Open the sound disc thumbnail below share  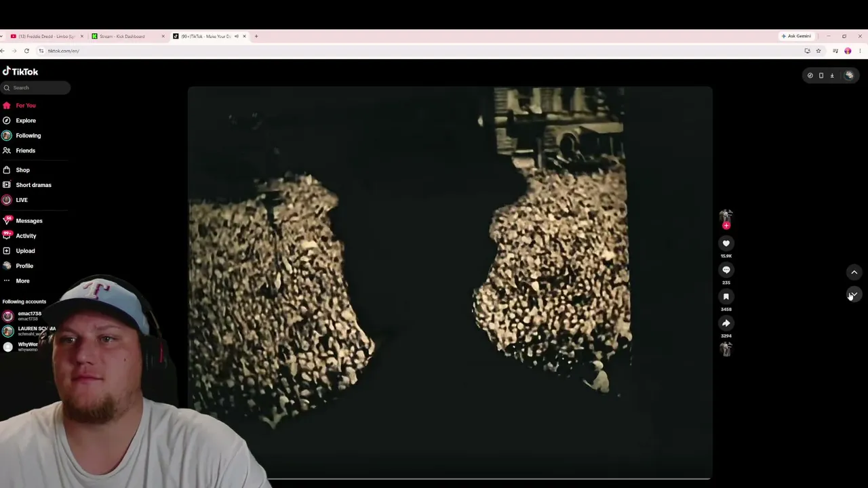(726, 350)
